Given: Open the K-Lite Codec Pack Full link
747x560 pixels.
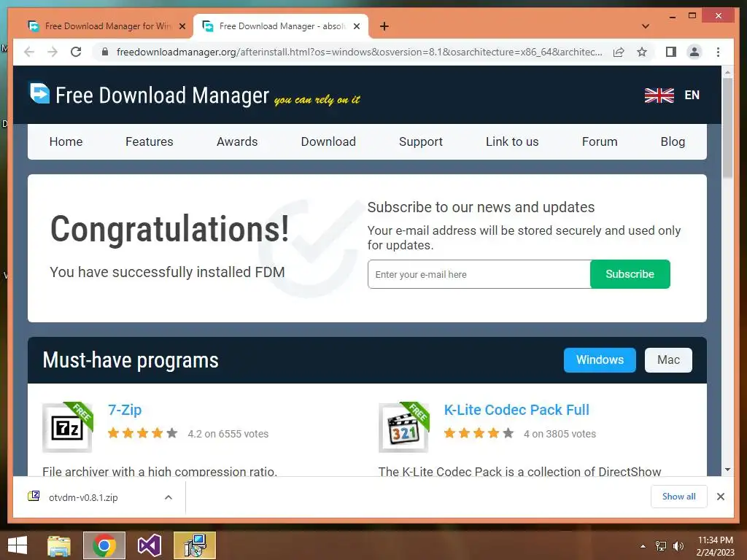Looking at the screenshot, I should (x=516, y=410).
